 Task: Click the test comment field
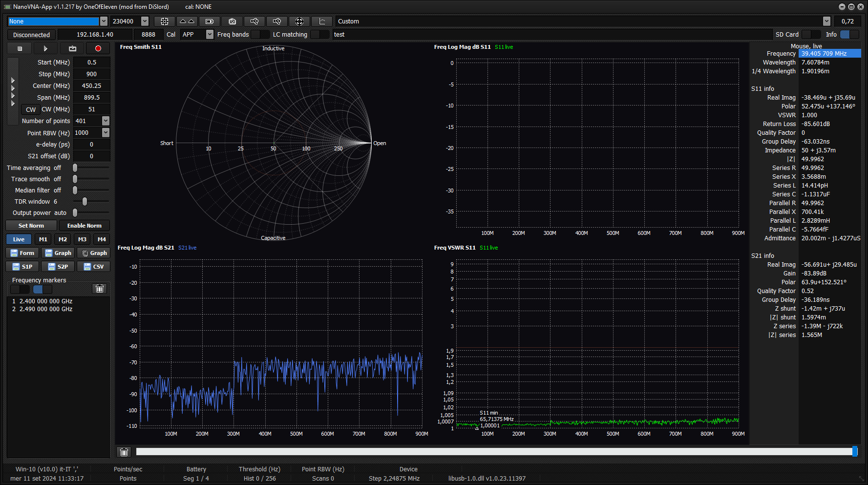coord(552,35)
